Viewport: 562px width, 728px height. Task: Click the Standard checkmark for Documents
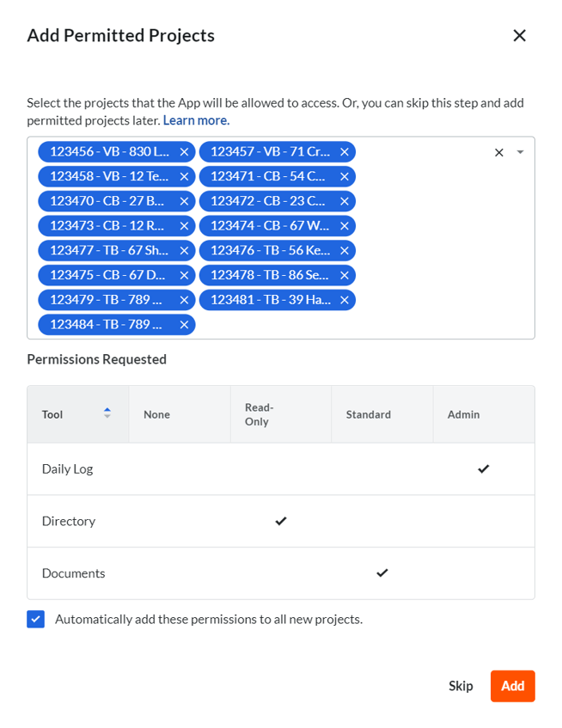point(382,573)
